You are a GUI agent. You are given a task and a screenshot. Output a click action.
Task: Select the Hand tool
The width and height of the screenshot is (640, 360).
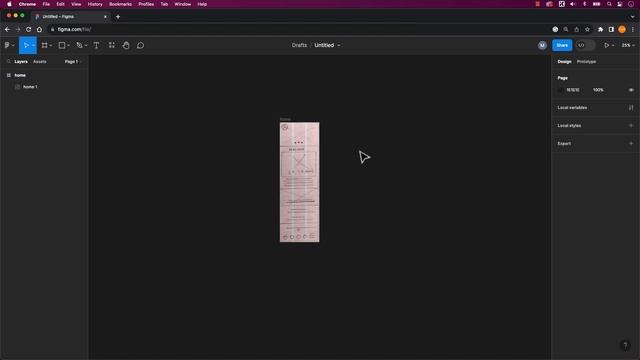click(x=126, y=45)
